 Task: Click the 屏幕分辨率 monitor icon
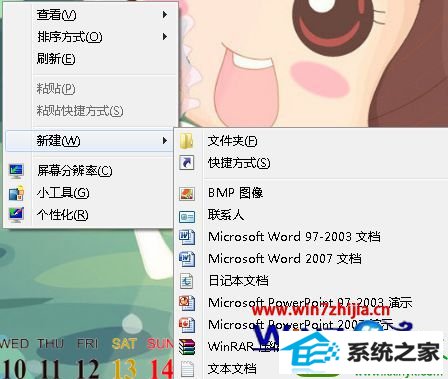(x=16, y=171)
